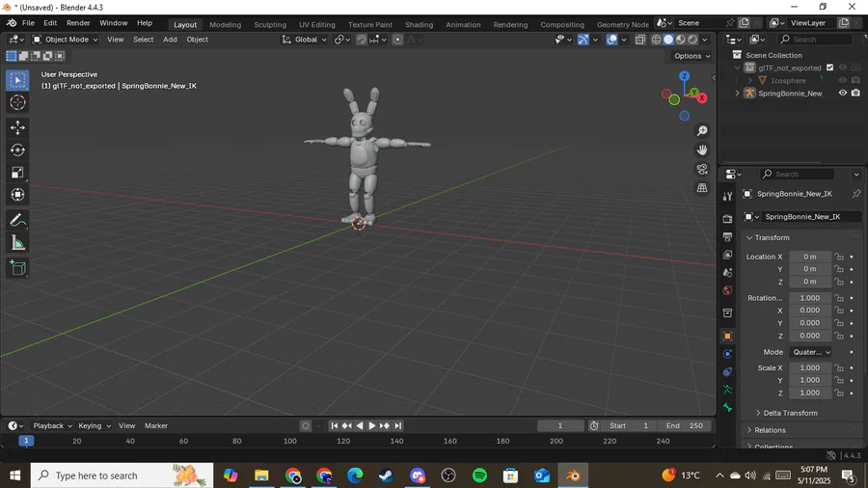This screenshot has width=868, height=488.
Task: Open viewport Options dropdown
Action: [x=692, y=56]
